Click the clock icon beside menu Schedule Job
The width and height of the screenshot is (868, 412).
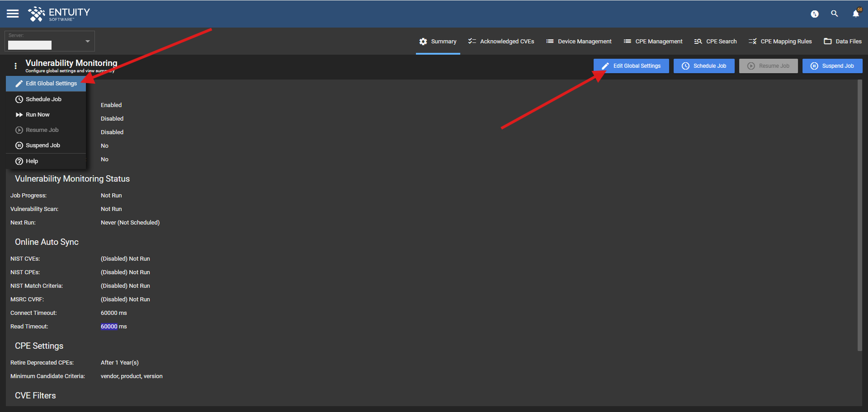point(19,99)
